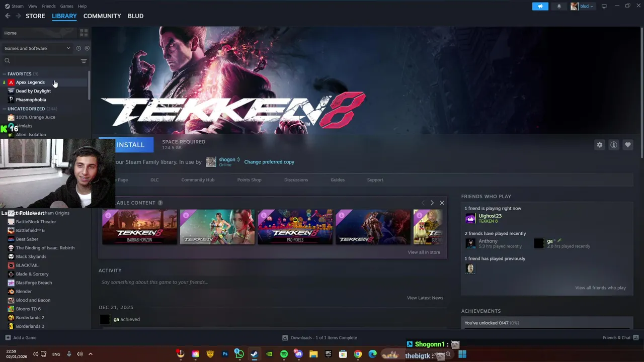Screen dimensions: 644x362
Task: Open collections grid view icon
Action: [84, 33]
